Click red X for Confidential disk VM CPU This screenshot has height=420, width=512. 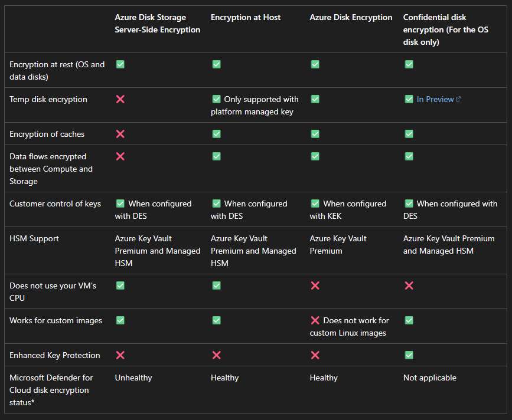pyautogui.click(x=409, y=286)
